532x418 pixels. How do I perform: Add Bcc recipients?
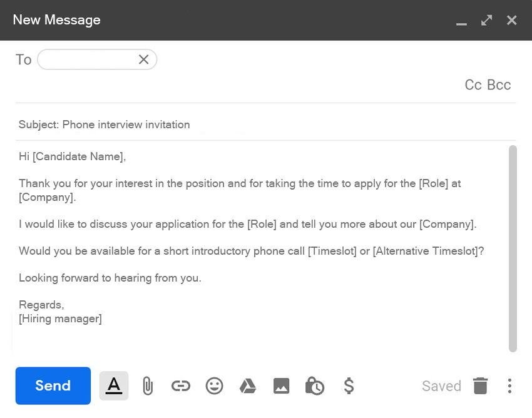click(x=499, y=85)
